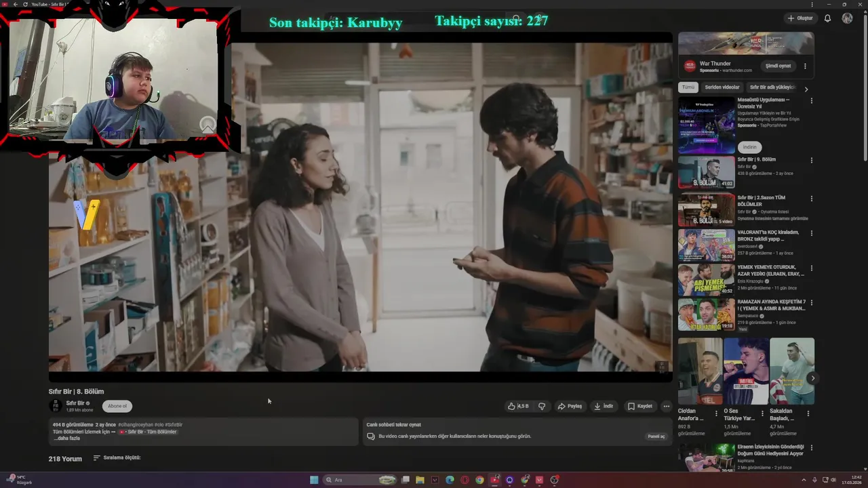This screenshot has height=488, width=868.
Task: Like the video with 4,5 B likes
Action: [x=518, y=406]
